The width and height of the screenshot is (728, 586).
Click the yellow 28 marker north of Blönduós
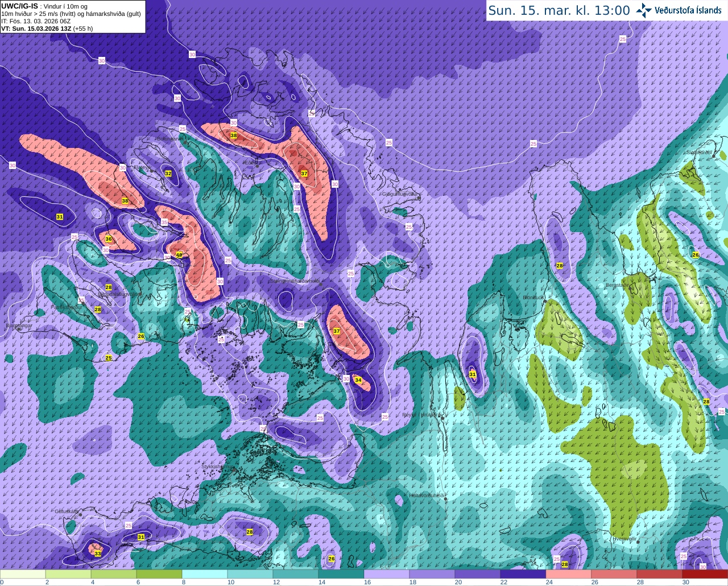pyautogui.click(x=560, y=266)
